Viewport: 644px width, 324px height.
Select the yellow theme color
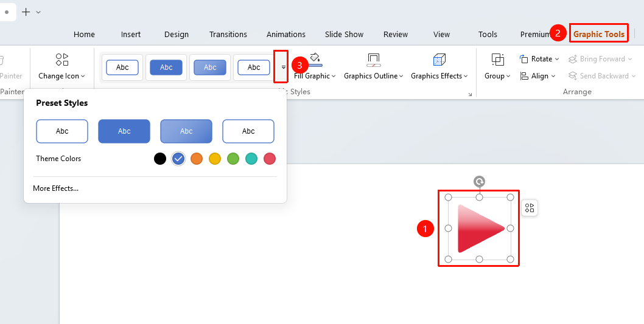215,159
